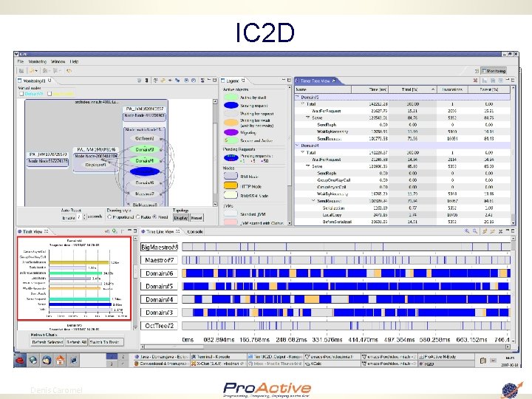Click the green Active by itself legend swatch
Screen dimensions: 532x399
tap(231, 97)
